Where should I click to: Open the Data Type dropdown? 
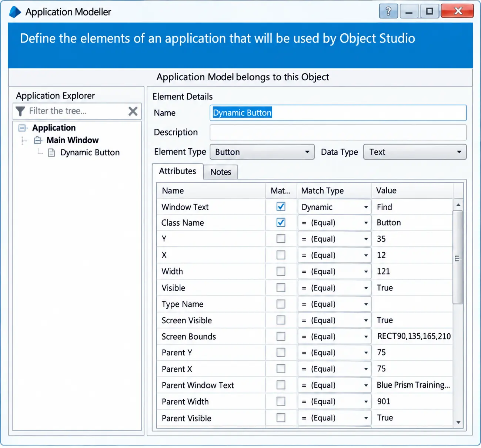click(x=415, y=152)
